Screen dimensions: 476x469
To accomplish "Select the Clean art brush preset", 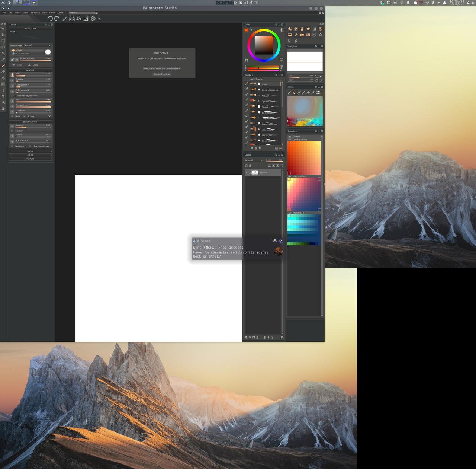I will pos(265,107).
